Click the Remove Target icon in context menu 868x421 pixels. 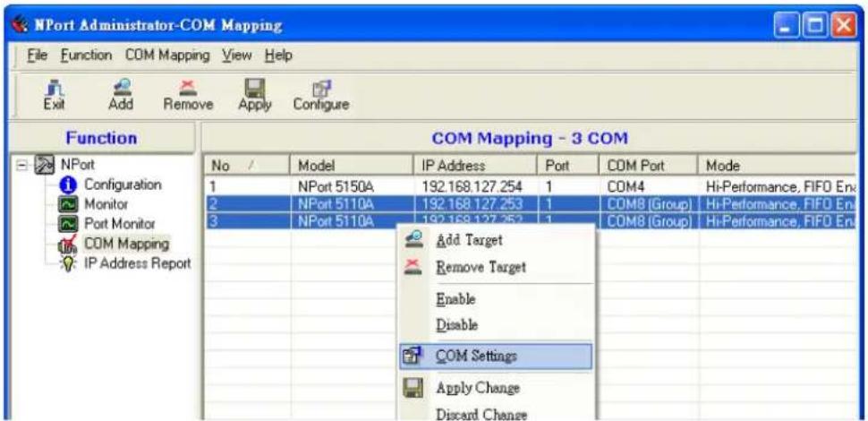point(412,268)
